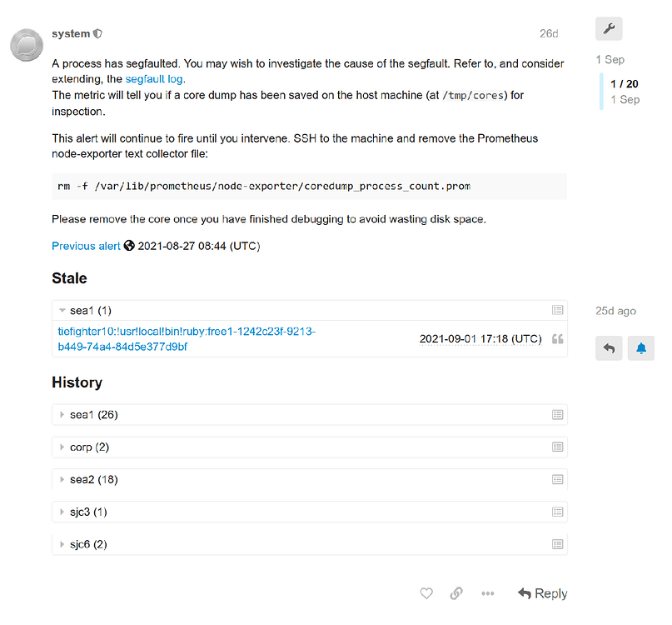672x625 pixels.
Task: Open the admin wrench menu
Action: (609, 29)
